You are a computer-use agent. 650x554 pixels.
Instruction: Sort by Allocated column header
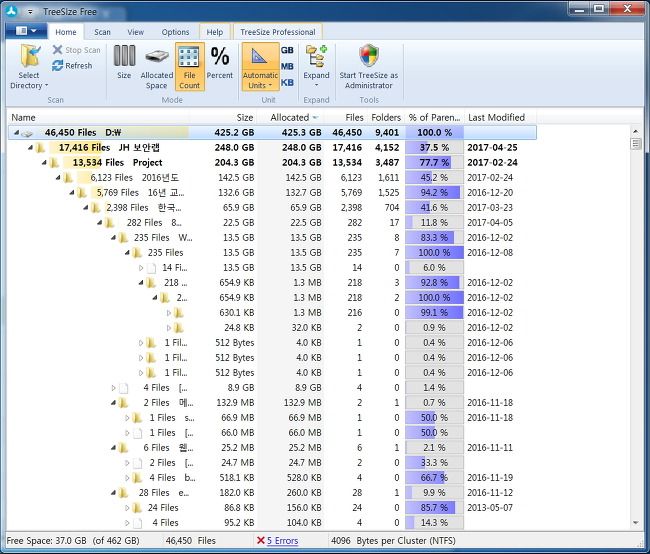click(290, 117)
